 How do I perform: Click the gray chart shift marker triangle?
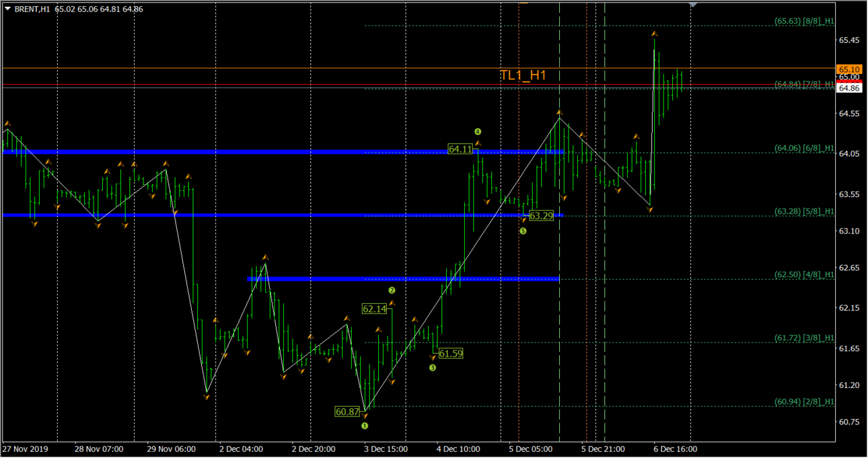(x=693, y=4)
